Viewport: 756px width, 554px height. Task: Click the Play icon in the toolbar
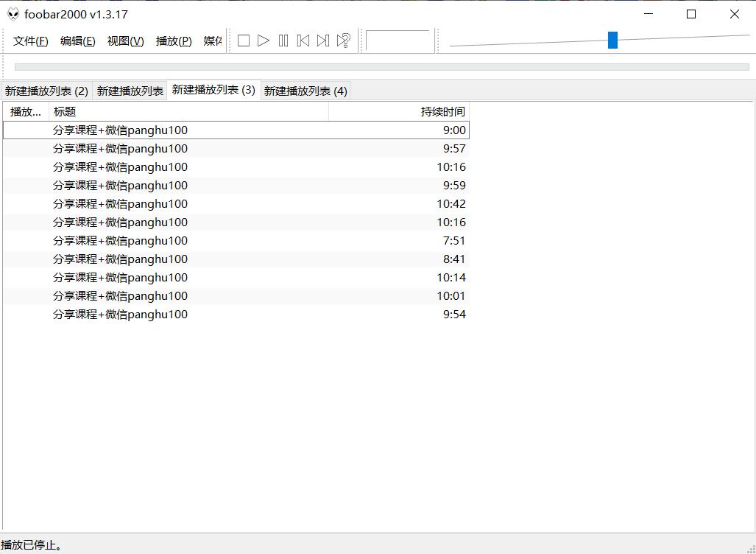263,41
